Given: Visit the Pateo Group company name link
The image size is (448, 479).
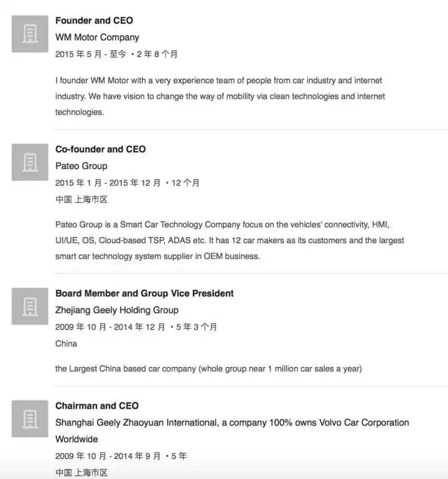Looking at the screenshot, I should point(82,166).
